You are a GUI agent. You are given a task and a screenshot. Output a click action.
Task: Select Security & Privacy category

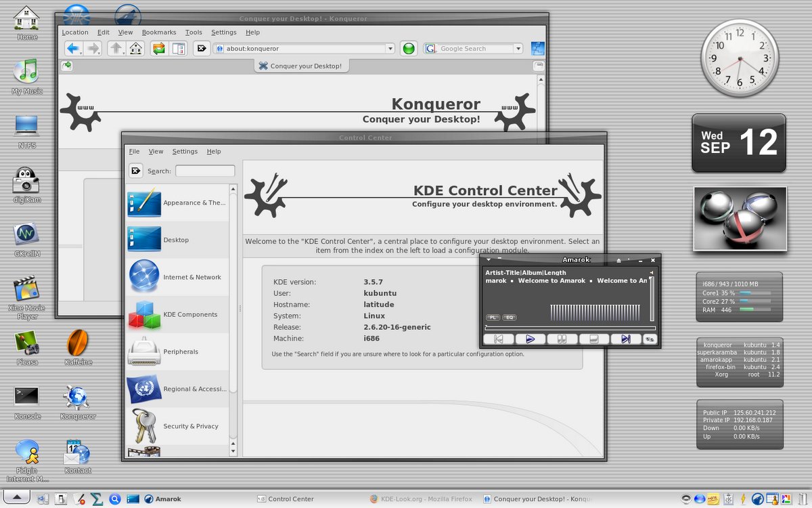pos(178,426)
